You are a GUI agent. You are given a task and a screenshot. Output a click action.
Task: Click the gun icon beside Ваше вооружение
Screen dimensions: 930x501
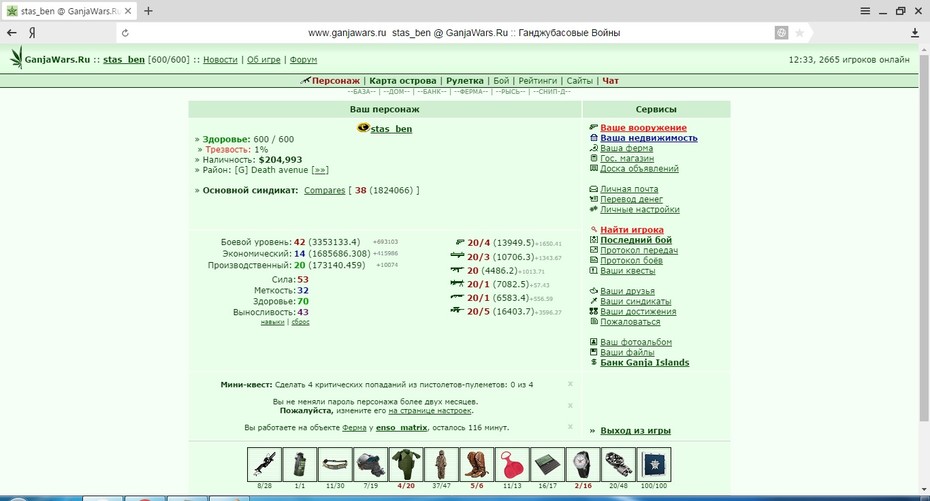594,127
